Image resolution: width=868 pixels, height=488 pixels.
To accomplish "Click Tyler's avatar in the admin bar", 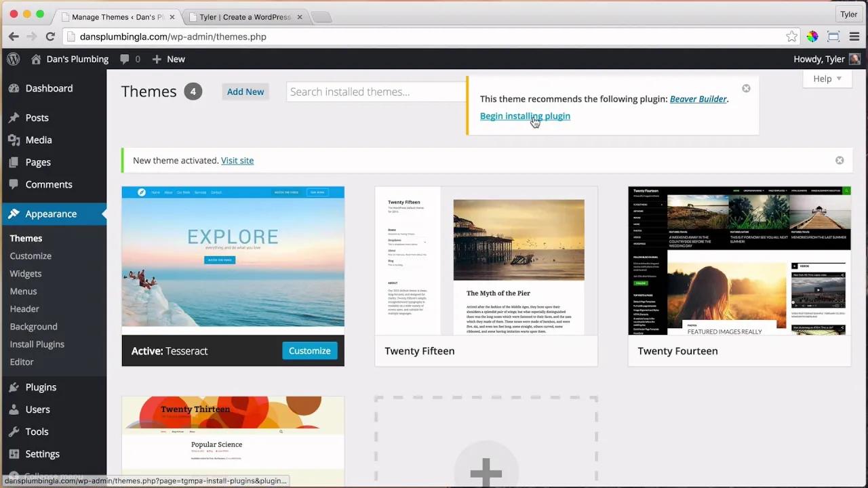I will 854,59.
